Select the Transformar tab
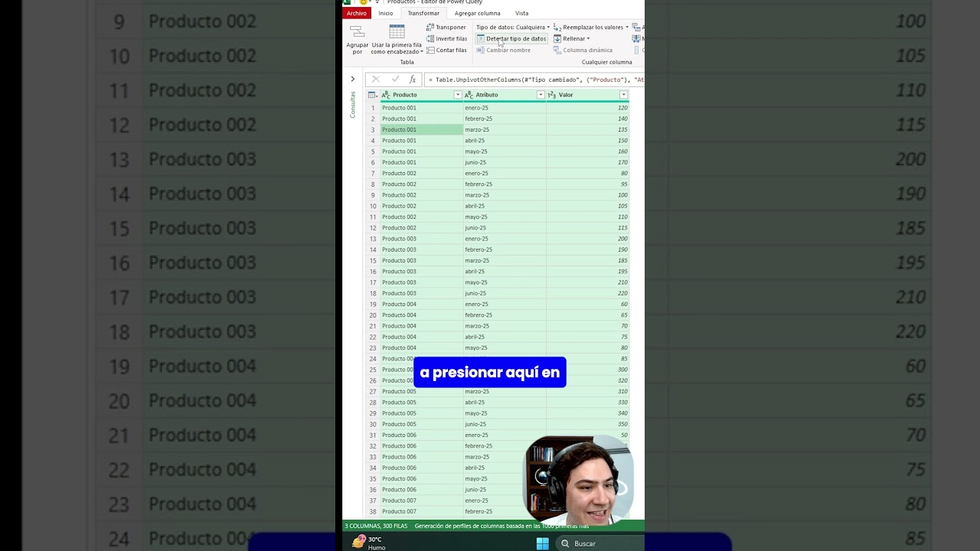Viewport: 980px width, 551px height. (423, 13)
